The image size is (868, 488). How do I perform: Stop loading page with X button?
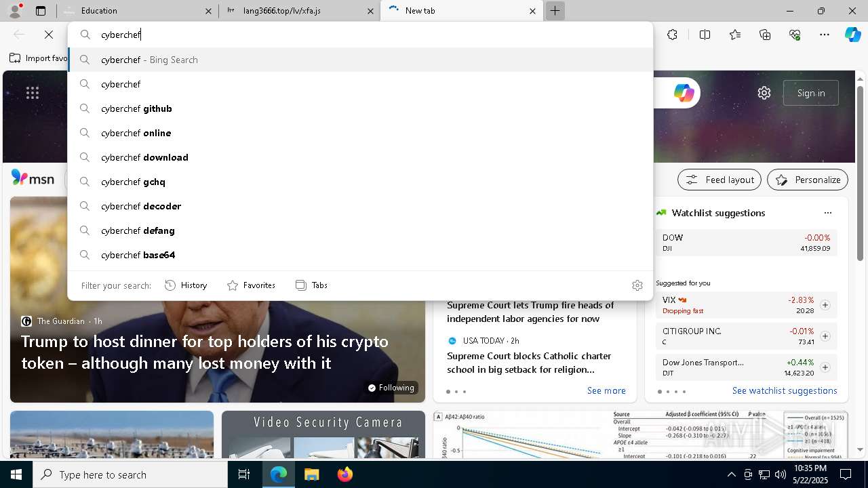coord(49,35)
